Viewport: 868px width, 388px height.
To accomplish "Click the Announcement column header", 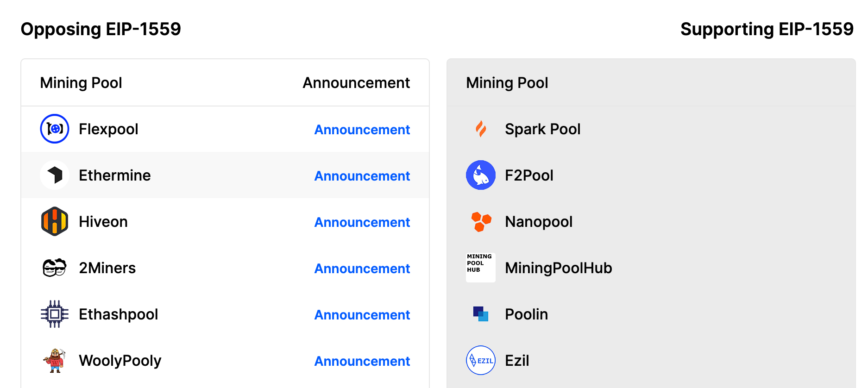I will tap(356, 83).
